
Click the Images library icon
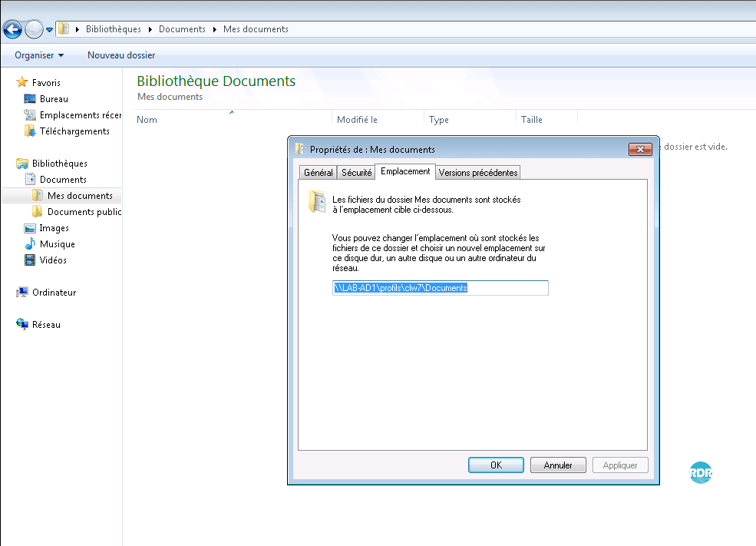[x=30, y=227]
